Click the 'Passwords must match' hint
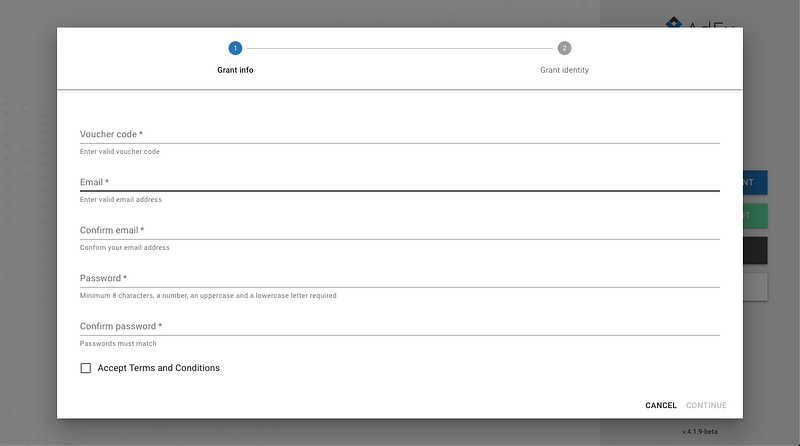 pyautogui.click(x=118, y=343)
